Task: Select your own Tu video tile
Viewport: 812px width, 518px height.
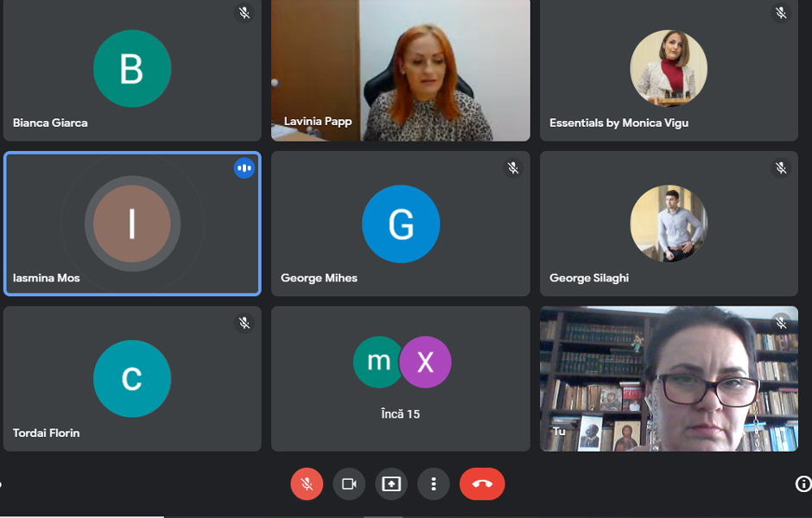Action: pyautogui.click(x=669, y=379)
